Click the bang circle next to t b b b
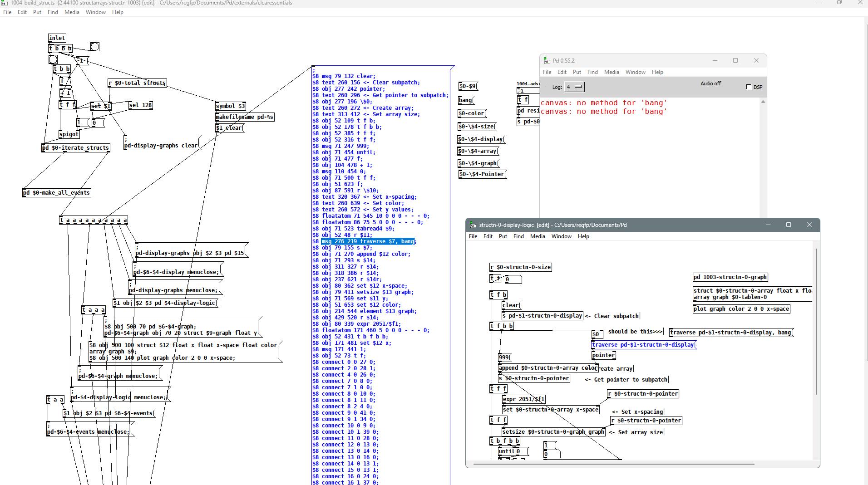 click(94, 47)
